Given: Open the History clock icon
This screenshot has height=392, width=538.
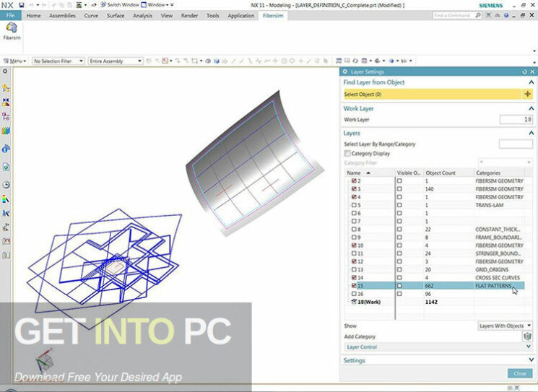Looking at the screenshot, I should (6, 185).
